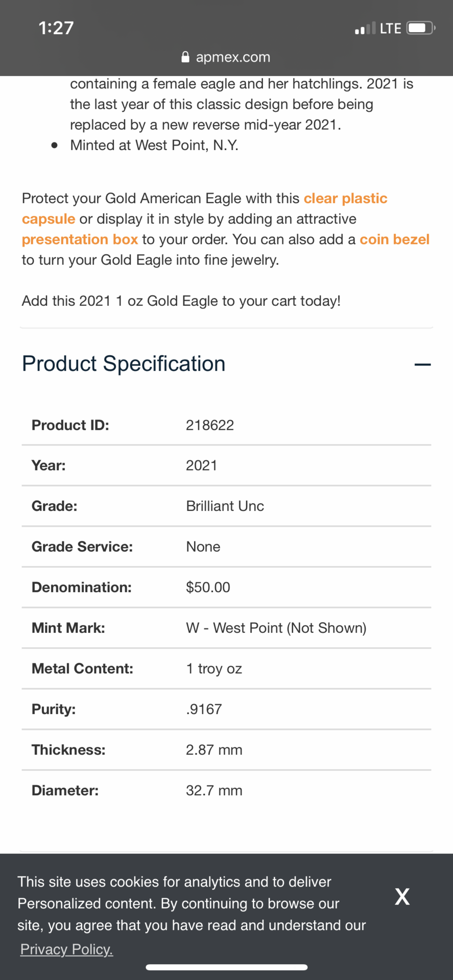
Task: Select the Diameter value 32.7 mm
Action: [214, 791]
